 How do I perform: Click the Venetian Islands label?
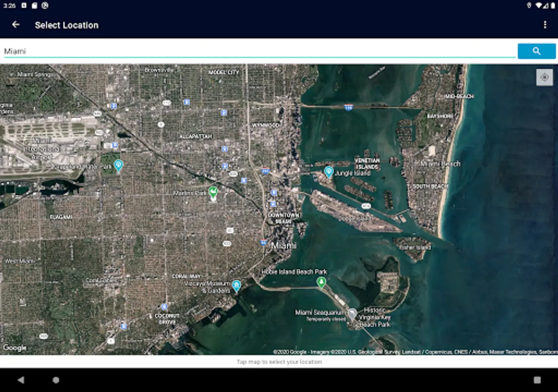pyautogui.click(x=367, y=163)
